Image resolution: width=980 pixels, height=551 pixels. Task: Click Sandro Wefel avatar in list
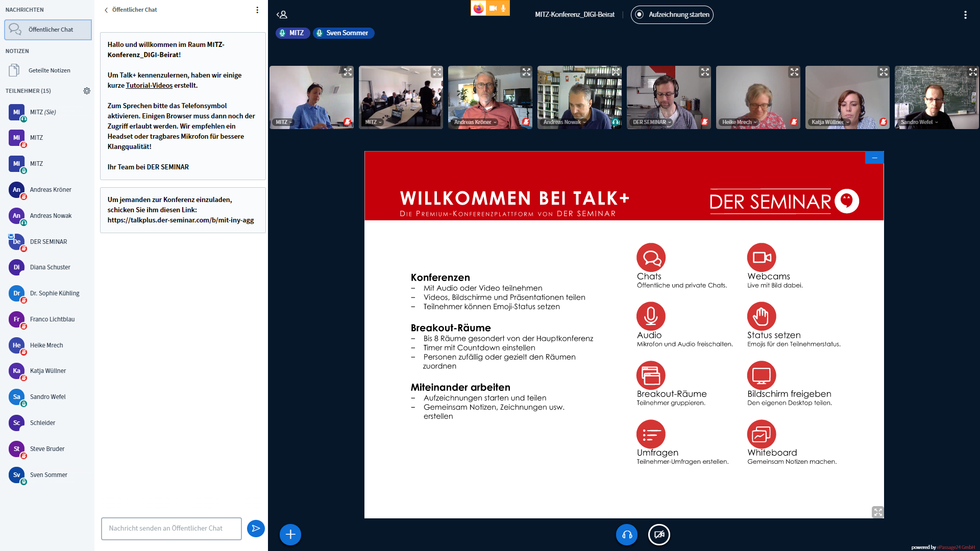(x=16, y=397)
